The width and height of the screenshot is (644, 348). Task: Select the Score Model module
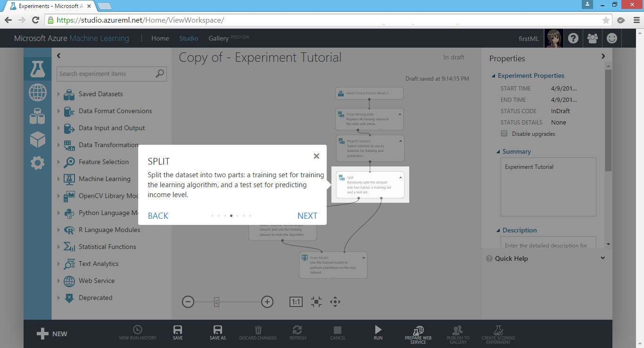point(333,265)
